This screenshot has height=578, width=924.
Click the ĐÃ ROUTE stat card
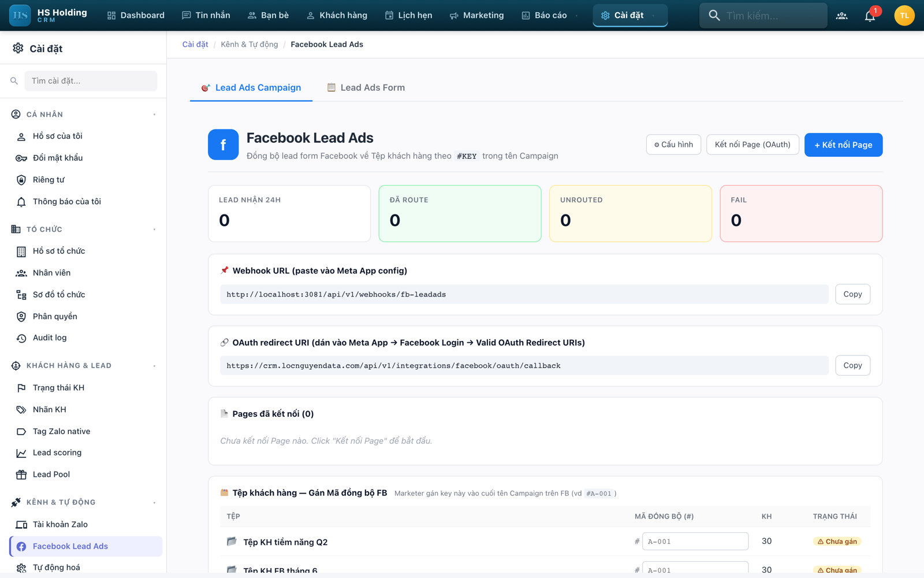(x=460, y=213)
